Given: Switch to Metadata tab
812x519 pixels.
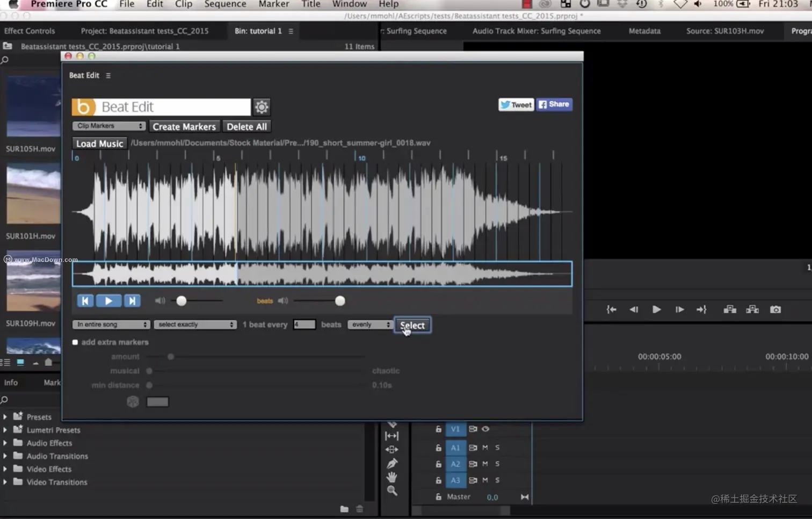Looking at the screenshot, I should tap(644, 31).
